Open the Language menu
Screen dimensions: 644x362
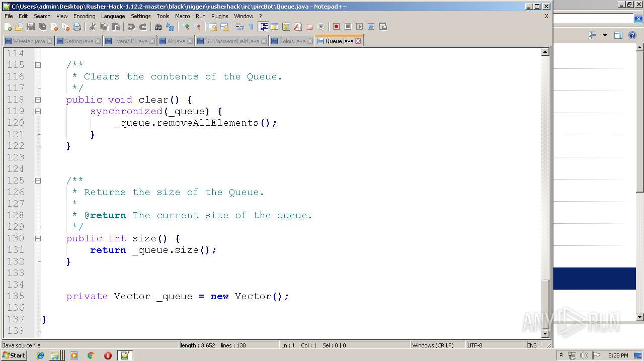(x=113, y=16)
